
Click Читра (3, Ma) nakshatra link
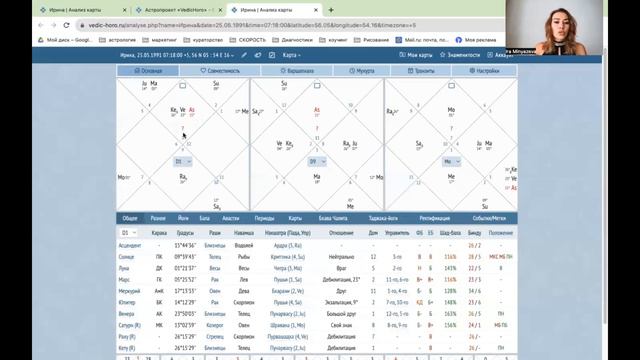click(x=288, y=268)
